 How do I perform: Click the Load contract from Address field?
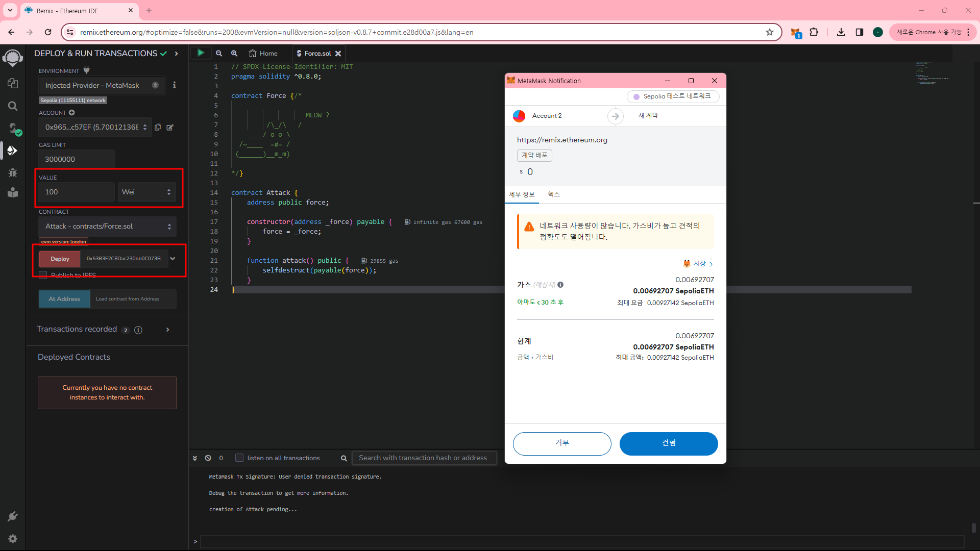coord(133,299)
